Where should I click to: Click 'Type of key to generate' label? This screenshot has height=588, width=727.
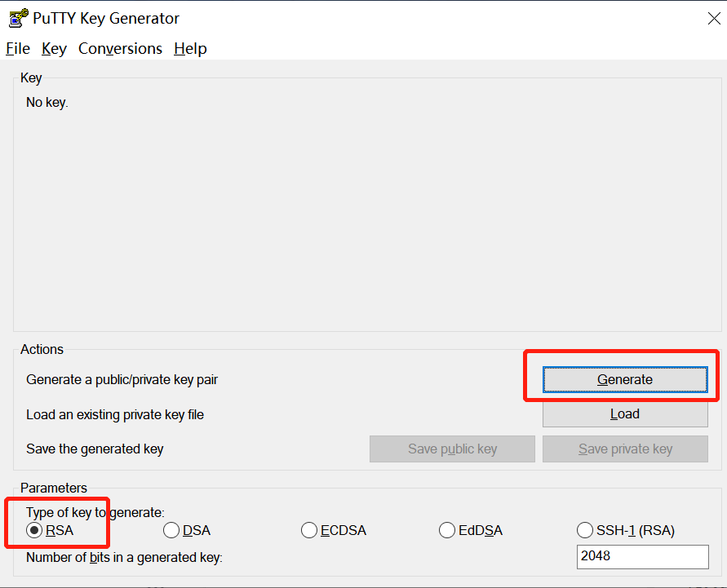[95, 512]
